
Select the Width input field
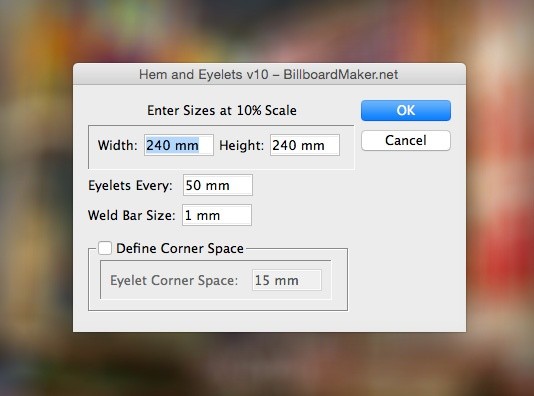(x=179, y=145)
